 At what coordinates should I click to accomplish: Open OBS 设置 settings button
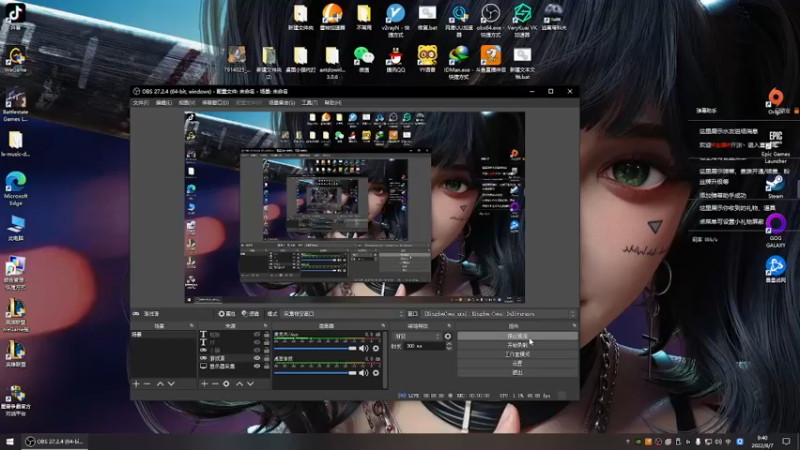517,364
